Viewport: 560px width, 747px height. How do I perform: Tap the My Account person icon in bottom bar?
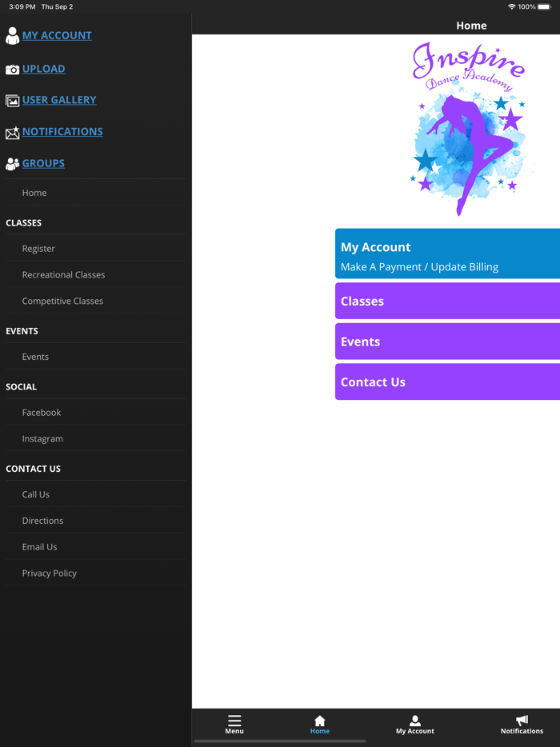tap(415, 721)
